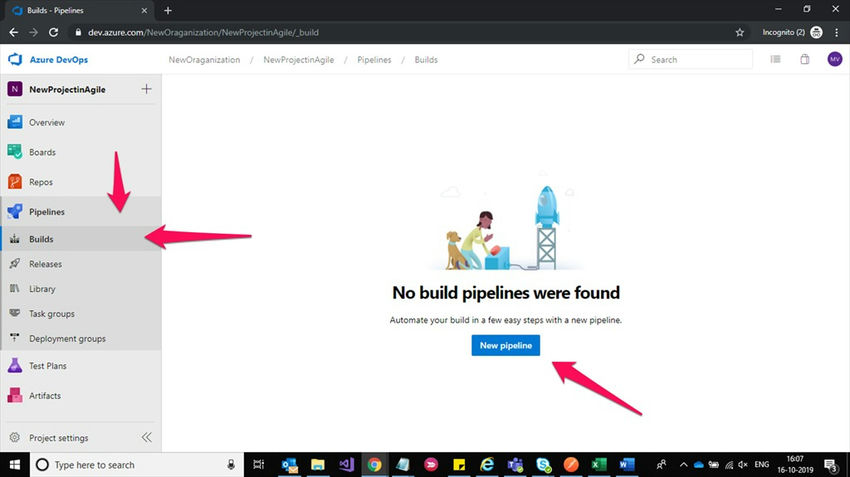The width and height of the screenshot is (850, 477).
Task: Click the volume icon in the tray
Action: tap(743, 465)
